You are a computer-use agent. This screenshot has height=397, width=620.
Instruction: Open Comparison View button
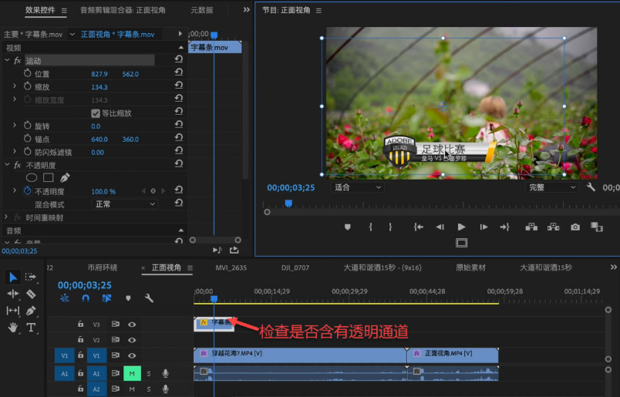(597, 227)
